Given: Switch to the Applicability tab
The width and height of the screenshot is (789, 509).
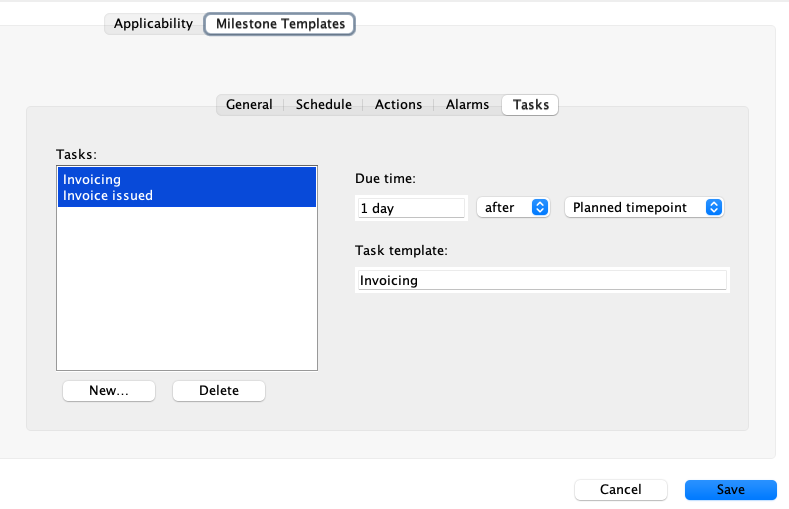Looking at the screenshot, I should coord(153,24).
